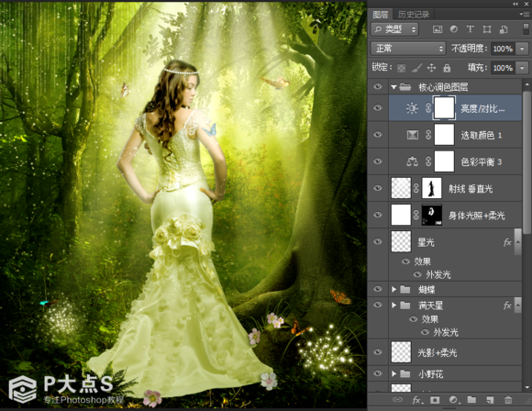Viewport: 532px width, 411px height.
Task: Filter layers by pixel layer icon
Action: tap(438, 29)
